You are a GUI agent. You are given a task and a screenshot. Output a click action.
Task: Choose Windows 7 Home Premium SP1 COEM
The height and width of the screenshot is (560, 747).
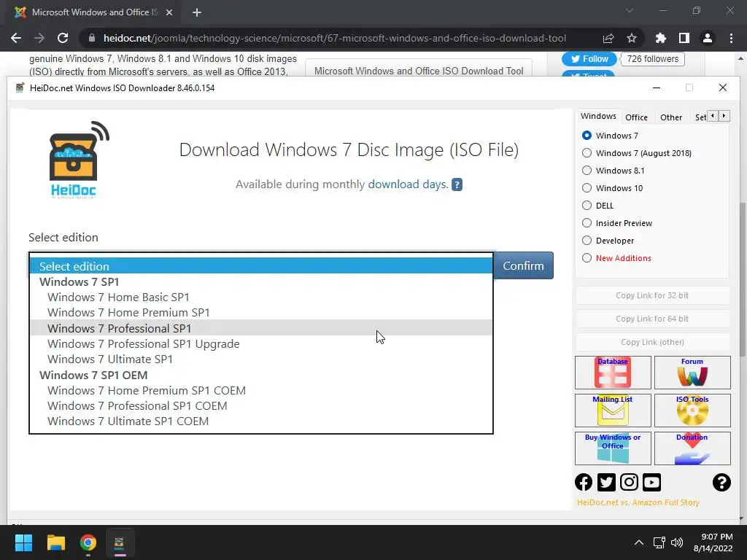tap(261, 391)
